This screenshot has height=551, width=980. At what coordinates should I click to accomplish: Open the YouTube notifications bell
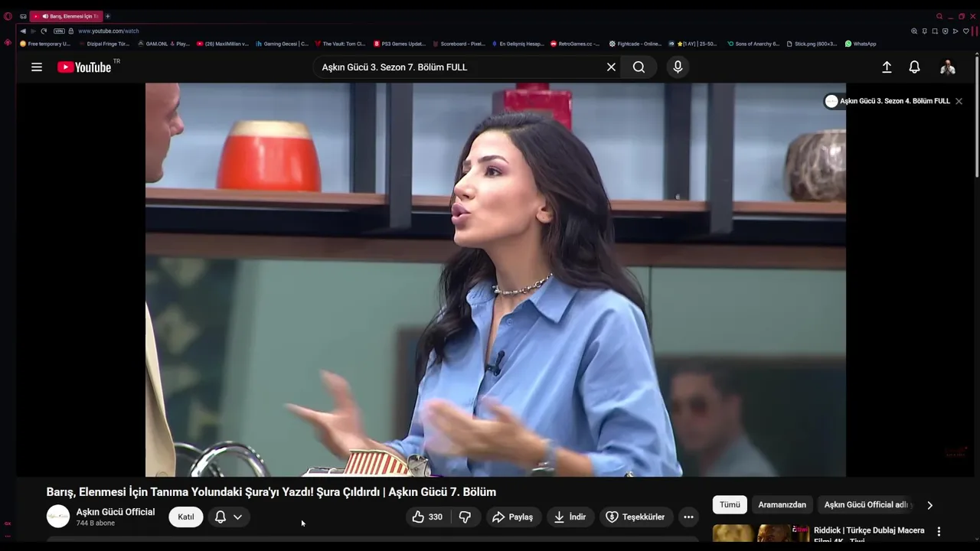914,67
